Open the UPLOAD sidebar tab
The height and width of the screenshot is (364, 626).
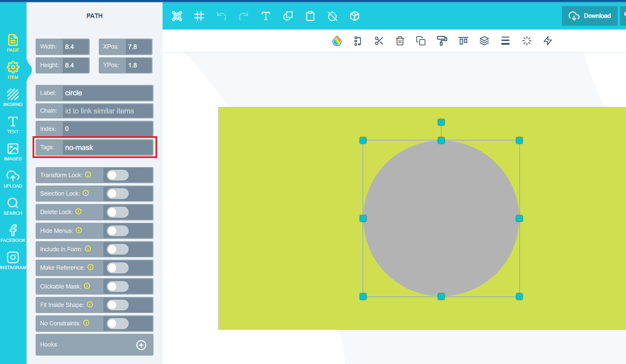(13, 179)
